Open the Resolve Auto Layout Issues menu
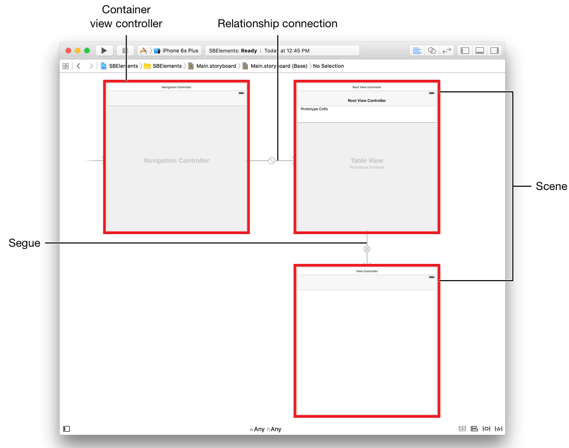The height and width of the screenshot is (448, 569). point(499,429)
